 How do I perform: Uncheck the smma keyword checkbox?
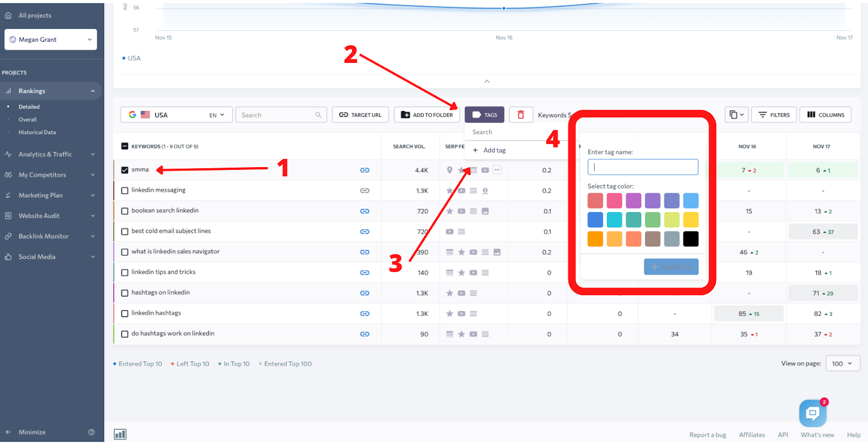pos(125,170)
